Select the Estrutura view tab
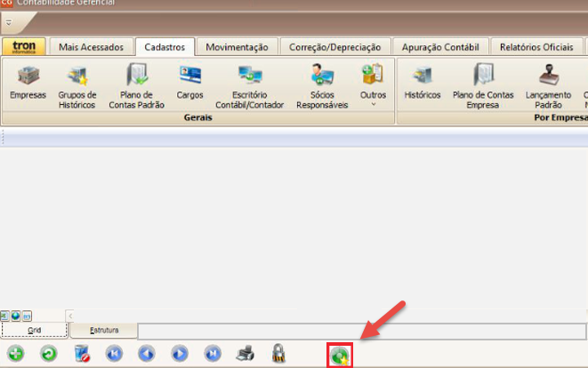588x368 pixels. 103,330
